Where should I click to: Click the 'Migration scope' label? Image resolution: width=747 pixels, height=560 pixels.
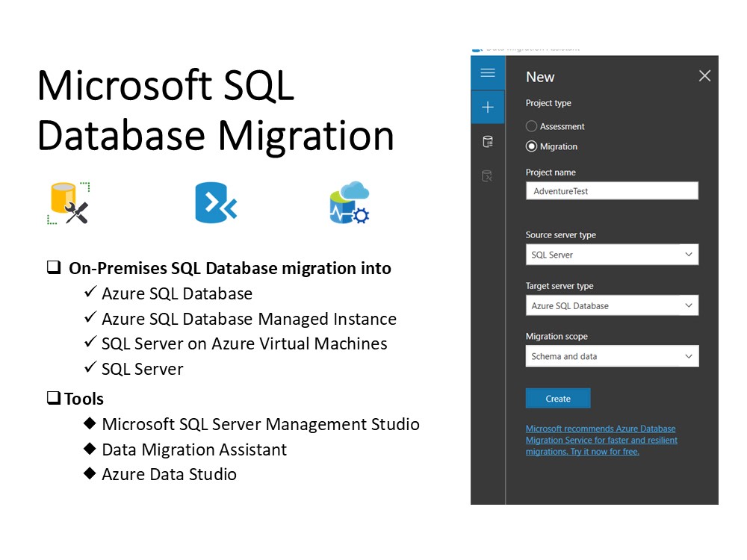pos(557,336)
